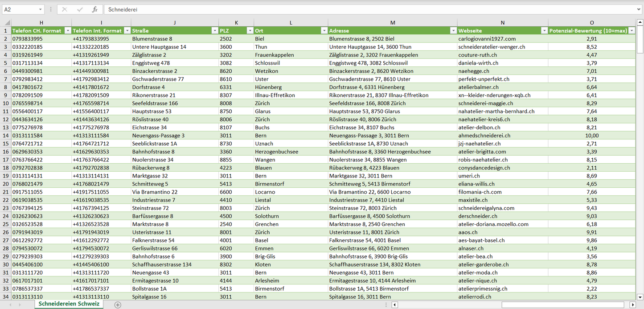This screenshot has width=644, height=309.
Task: Open the Potenzial-Bewertung filter dropdown
Action: [631, 31]
